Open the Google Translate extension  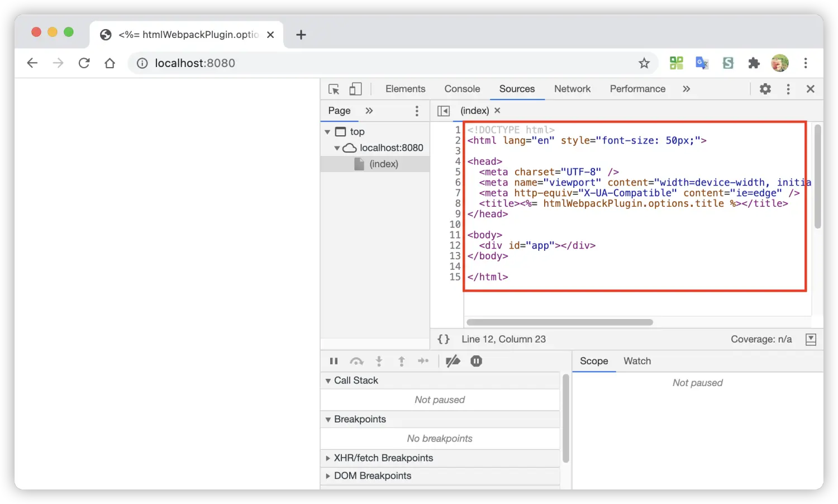click(x=702, y=63)
